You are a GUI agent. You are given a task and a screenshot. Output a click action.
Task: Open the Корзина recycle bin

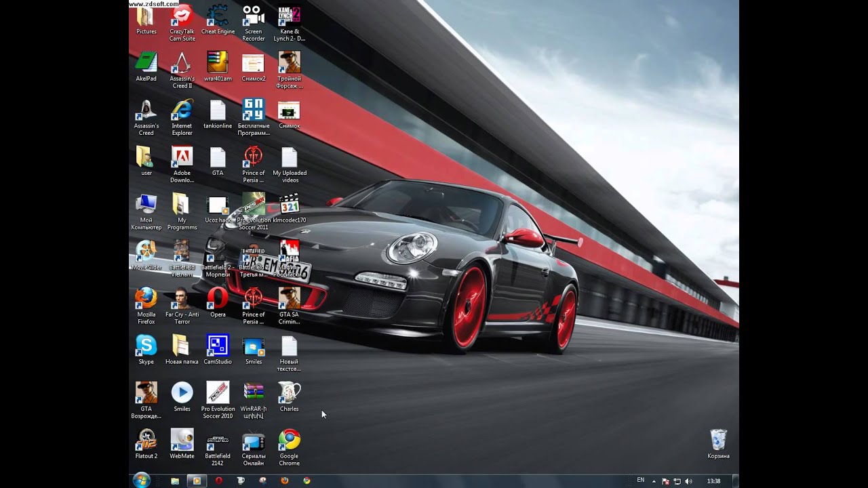718,444
